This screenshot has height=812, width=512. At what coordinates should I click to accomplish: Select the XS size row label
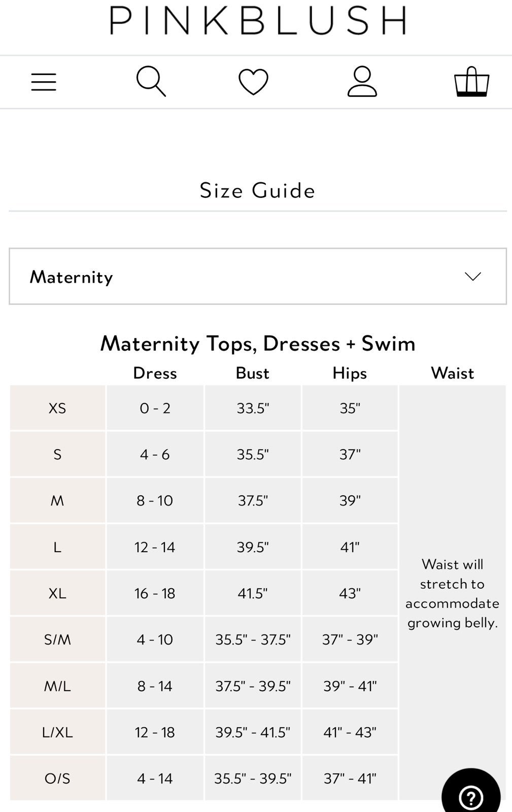[x=57, y=408]
